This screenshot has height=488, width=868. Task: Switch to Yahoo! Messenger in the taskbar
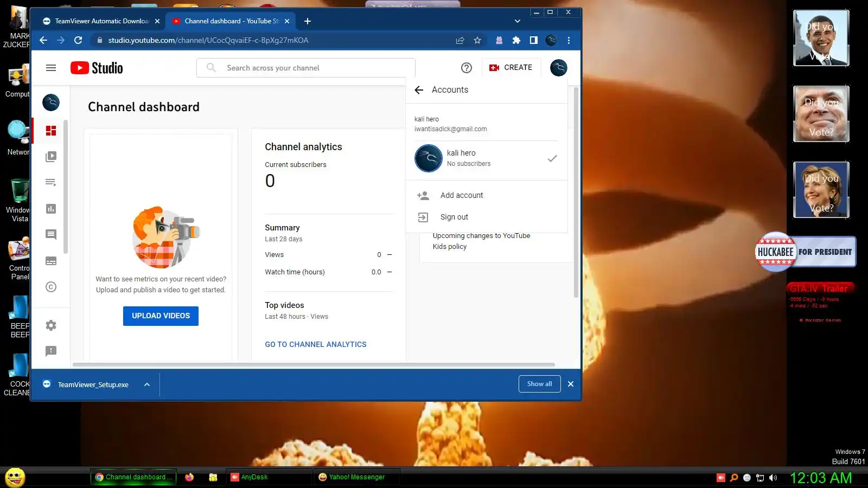[x=356, y=477]
